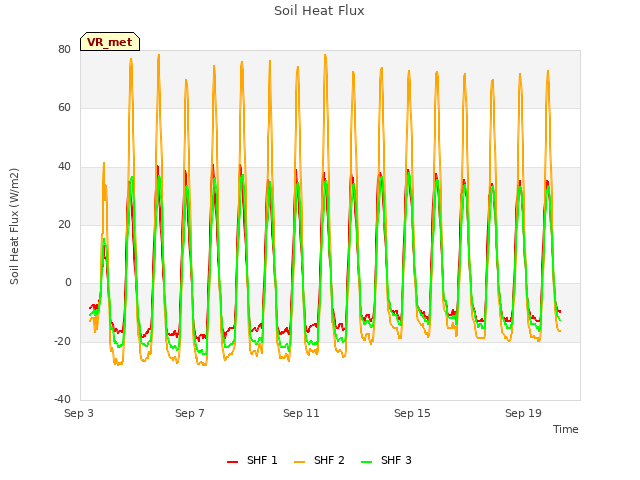Image resolution: width=640 pixels, height=480 pixels.
Task: Click the VR_met label badge
Action: 110,42
